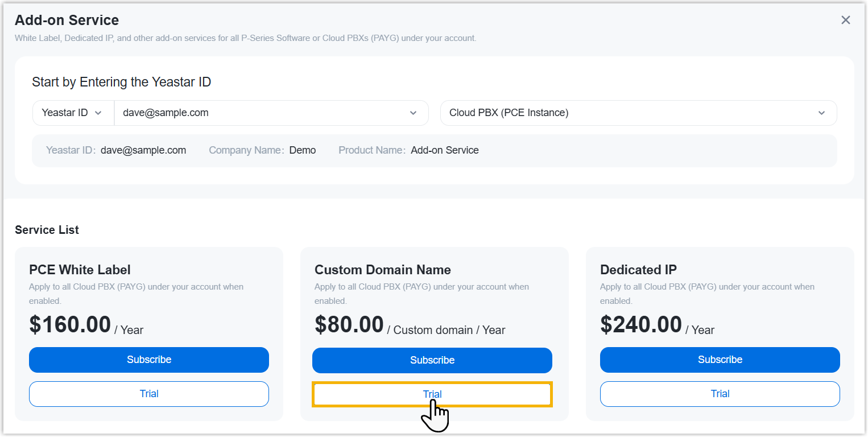Click the Start by Entering Yeastar ID heading
Screen dimensions: 868x437
[x=121, y=82]
